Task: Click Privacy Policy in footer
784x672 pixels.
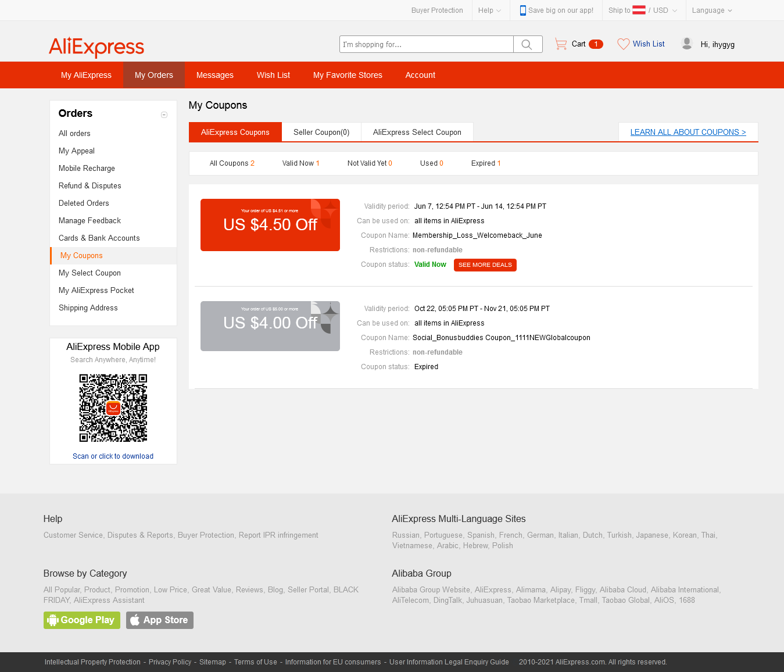Action: coord(170,662)
